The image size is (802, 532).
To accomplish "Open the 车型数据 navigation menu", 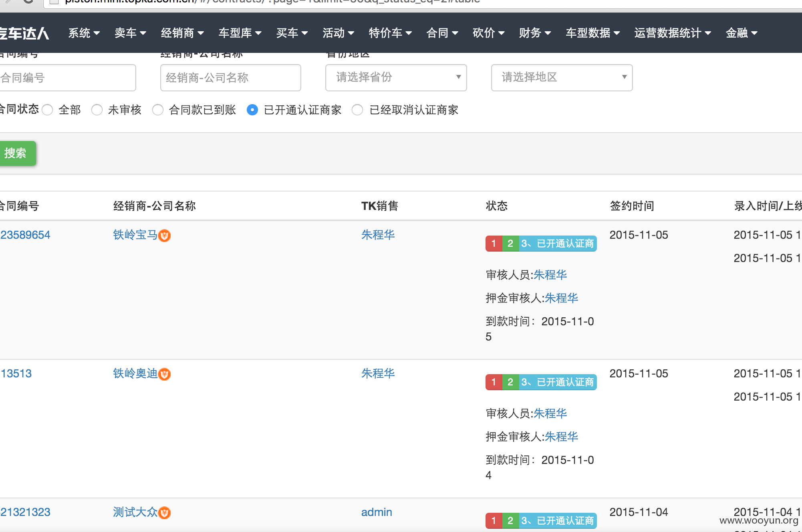I will [592, 33].
